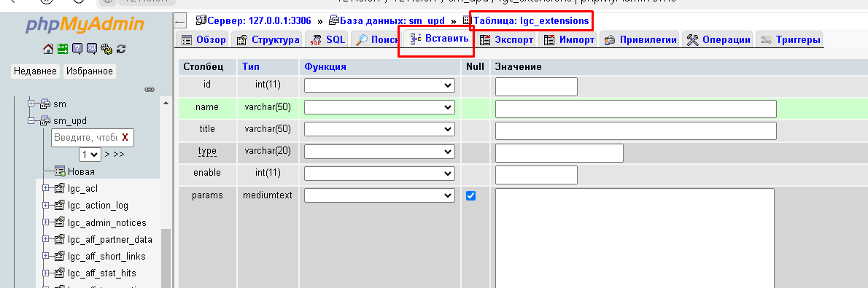
Task: Open the Привилегии tab
Action: pos(640,39)
